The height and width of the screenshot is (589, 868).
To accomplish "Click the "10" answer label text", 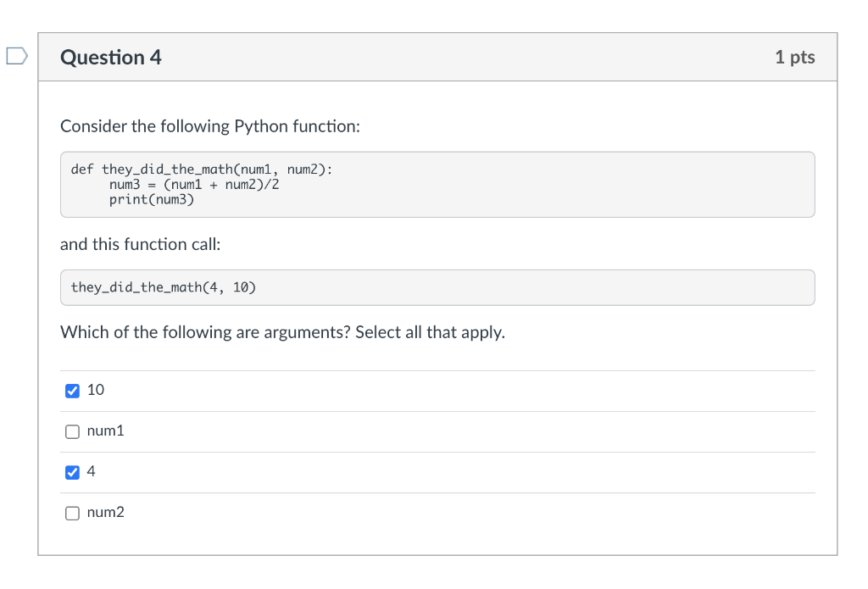I will tap(96, 390).
